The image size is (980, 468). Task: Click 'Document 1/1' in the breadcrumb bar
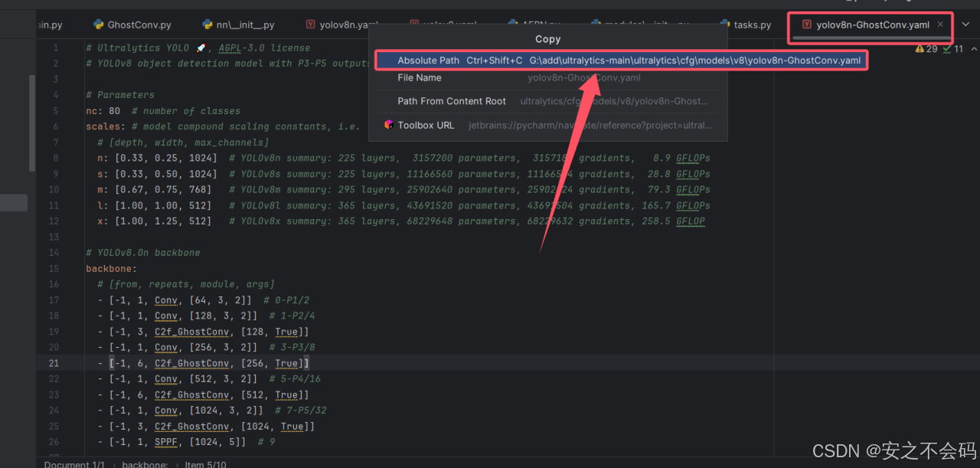(x=74, y=464)
